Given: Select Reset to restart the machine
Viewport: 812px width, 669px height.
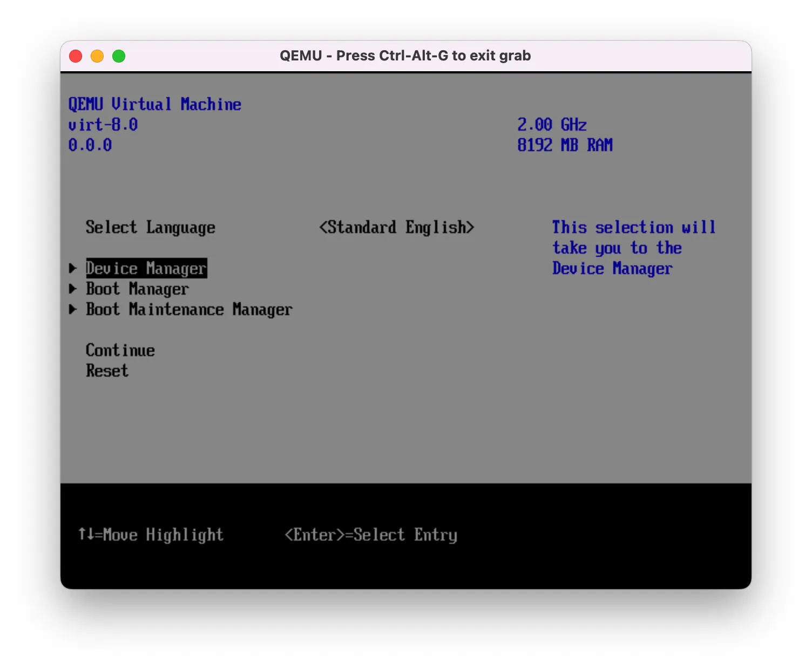Looking at the screenshot, I should pos(107,371).
